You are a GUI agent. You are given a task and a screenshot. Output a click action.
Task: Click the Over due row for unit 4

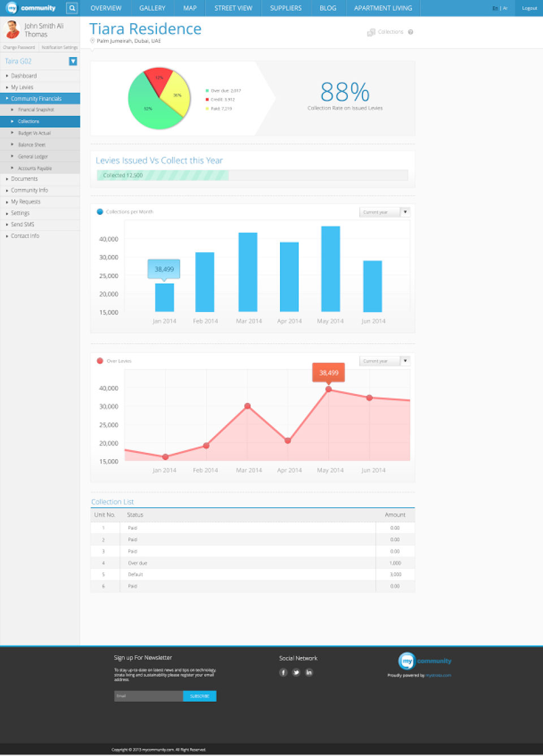click(252, 563)
